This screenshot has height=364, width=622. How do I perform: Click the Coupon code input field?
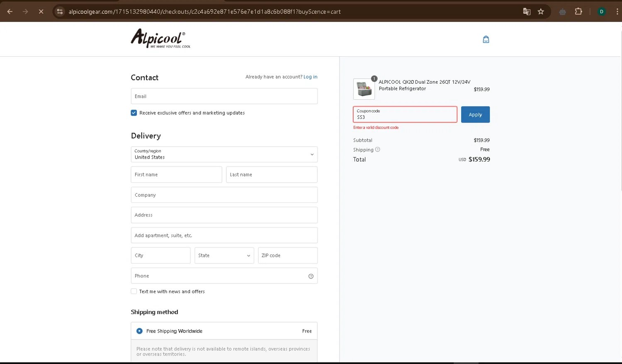tap(405, 114)
